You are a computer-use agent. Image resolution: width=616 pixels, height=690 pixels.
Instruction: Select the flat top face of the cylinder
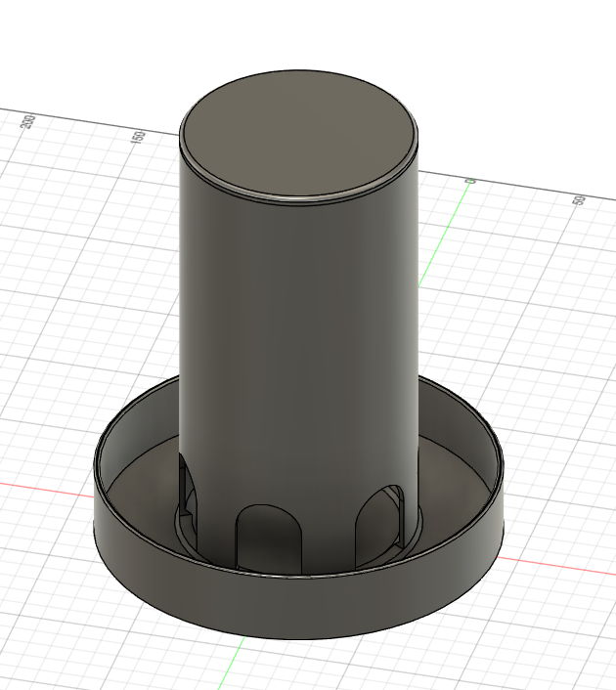299,134
